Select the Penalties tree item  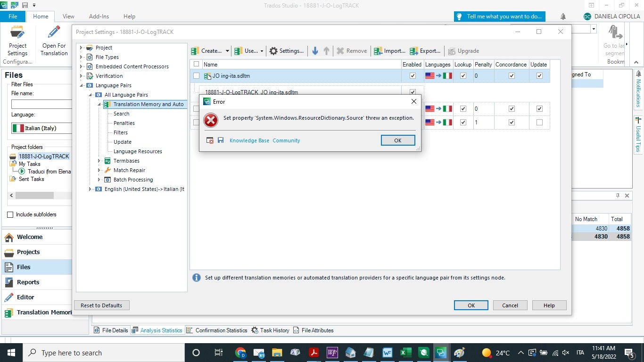point(124,123)
